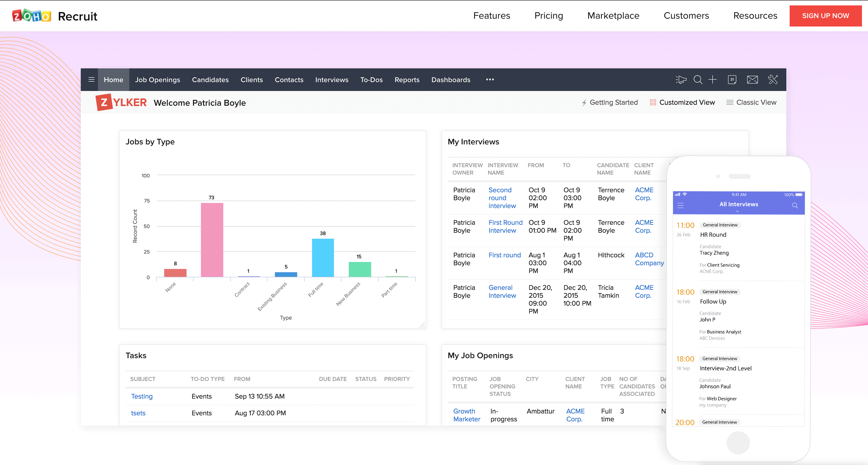Screen dimensions: 868x465
Task: Open the Resources dropdown in the website header
Action: [756, 15]
